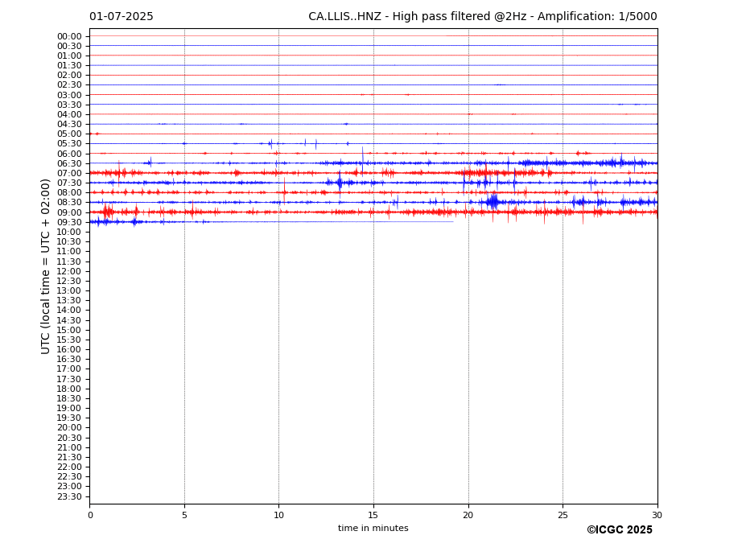Click the 22:30 time row label

(x=69, y=477)
